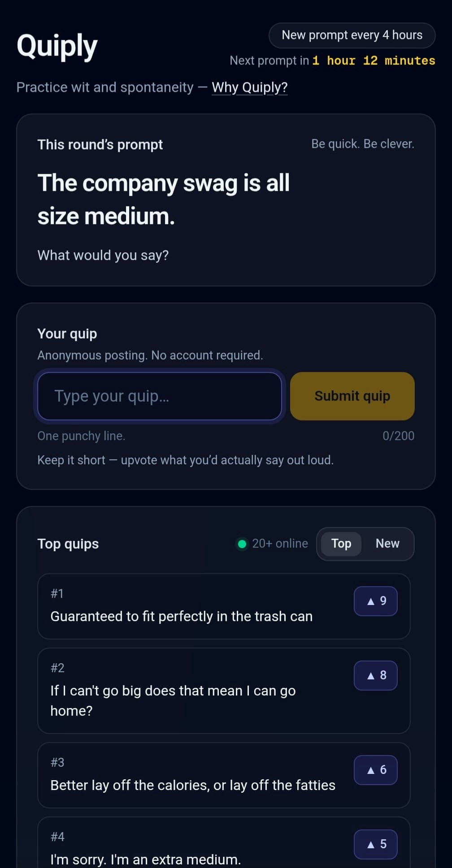The image size is (452, 868).
Task: Click the Quiply logo
Action: pyautogui.click(x=56, y=45)
